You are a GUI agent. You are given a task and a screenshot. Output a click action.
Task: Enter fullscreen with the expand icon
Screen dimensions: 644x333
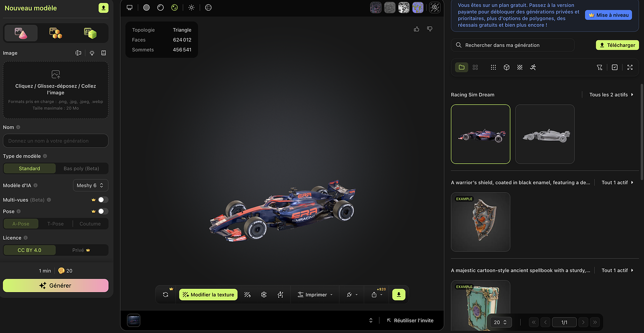[x=630, y=67]
